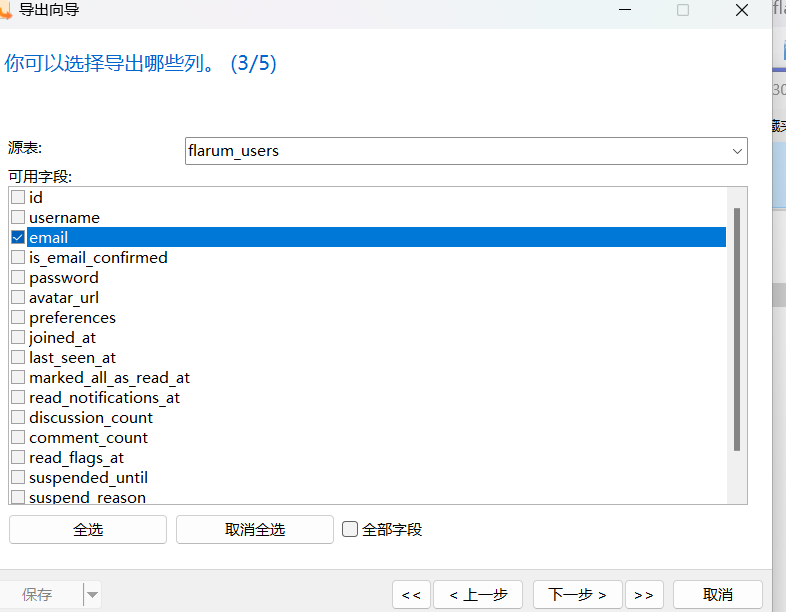Select the discussion_count row text
The image size is (786, 612).
[91, 418]
